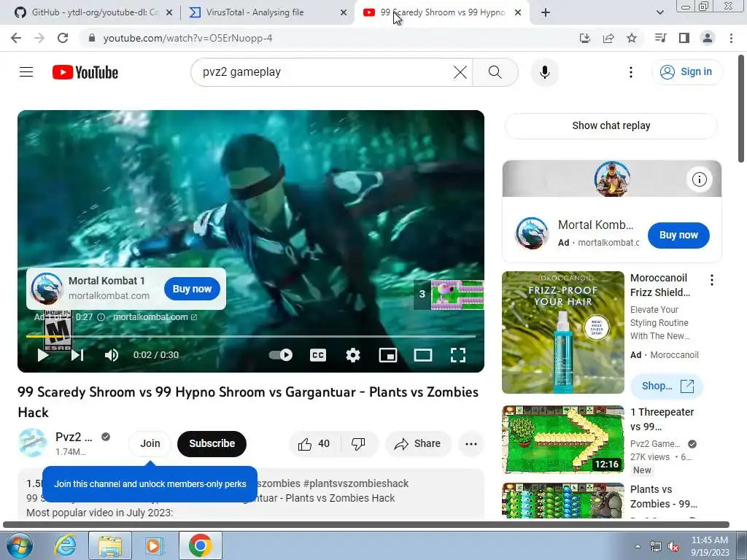747x560 pixels.
Task: Open Chrome media controls icon
Action: pyautogui.click(x=660, y=38)
